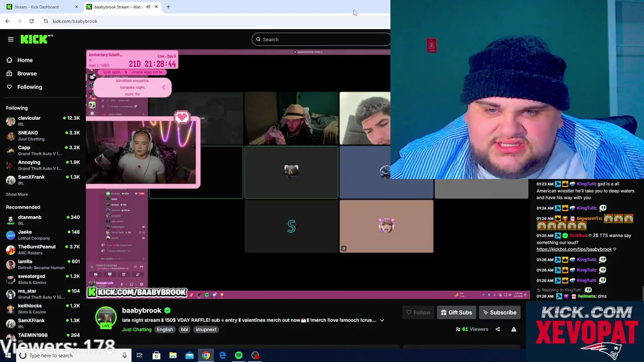Expand Following list with Show more
644x362 pixels.
coord(17,194)
